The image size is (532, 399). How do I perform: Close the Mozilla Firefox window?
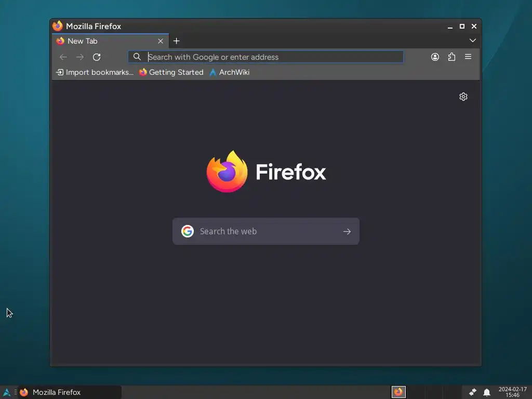point(474,26)
